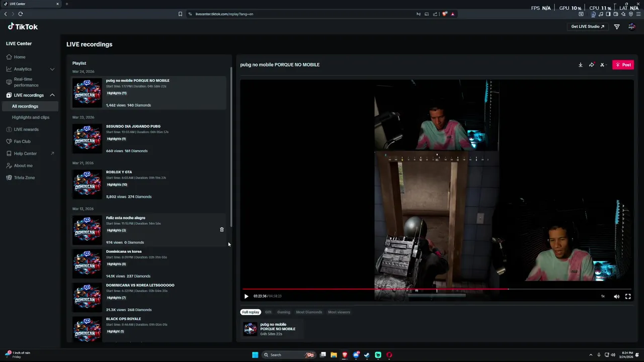Open the inbox paper-plane icon
This screenshot has width=644, height=362.
coord(617,27)
